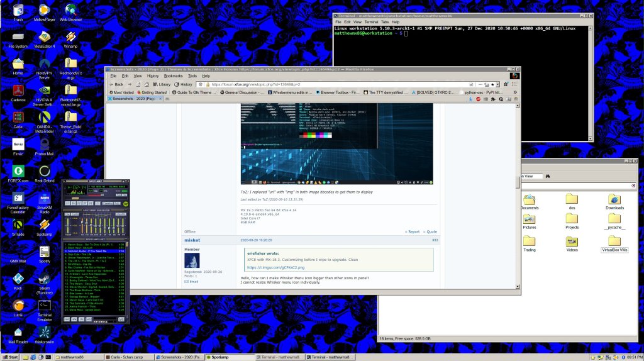The width and height of the screenshot is (644, 361).
Task: Click the Quote link under the post
Action: click(x=430, y=231)
